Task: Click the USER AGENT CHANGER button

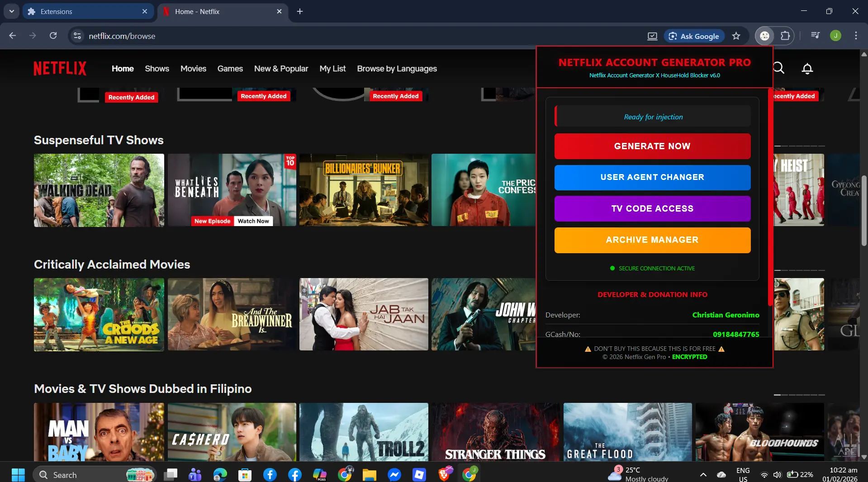Action: click(652, 177)
